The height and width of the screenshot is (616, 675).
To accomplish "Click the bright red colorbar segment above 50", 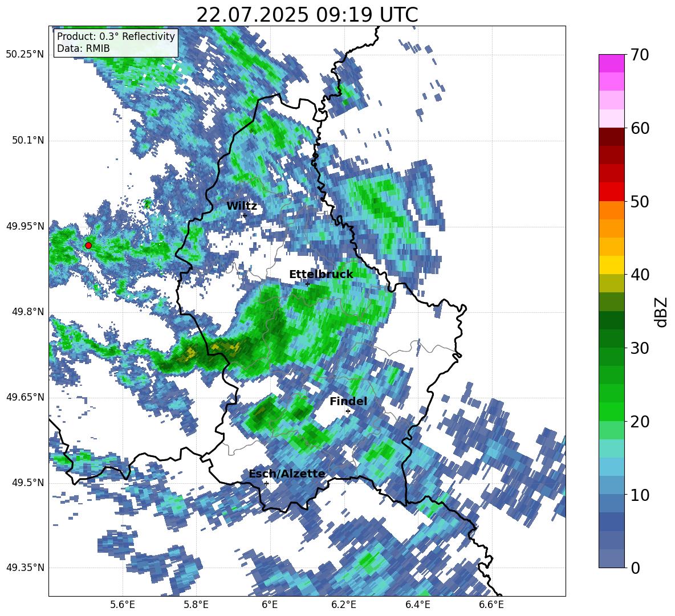I will (611, 192).
